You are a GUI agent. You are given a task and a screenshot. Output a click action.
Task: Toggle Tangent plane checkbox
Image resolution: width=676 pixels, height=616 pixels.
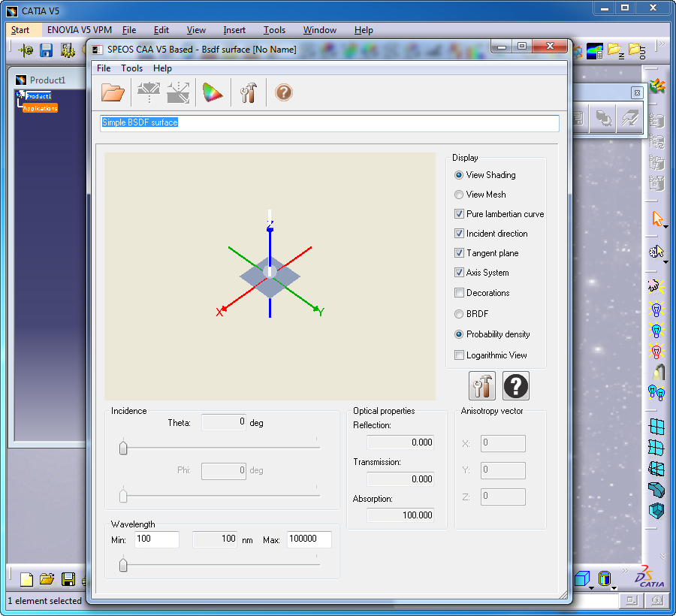(459, 253)
